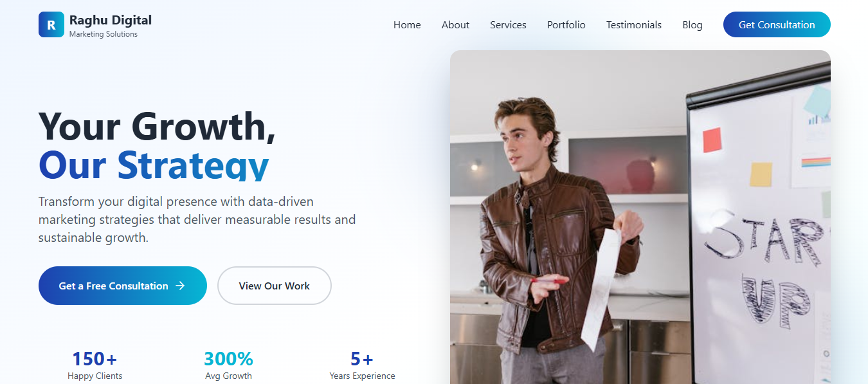Click the Get Consultation header button

pos(777,24)
